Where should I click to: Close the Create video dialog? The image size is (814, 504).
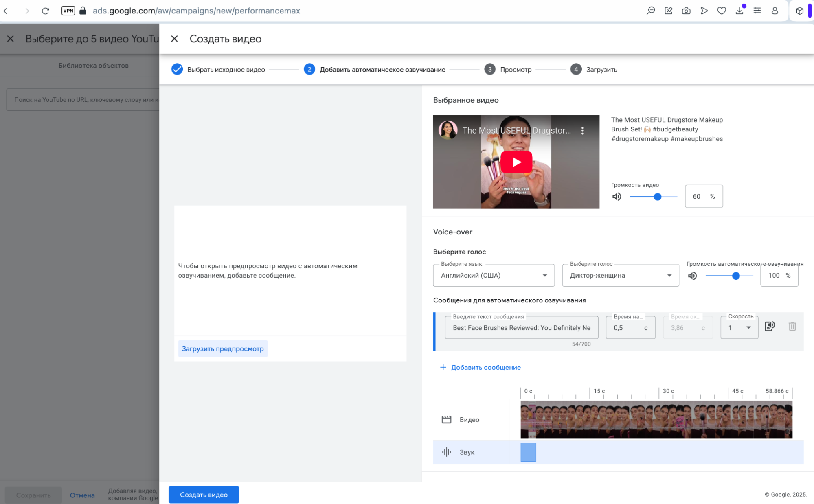click(x=174, y=39)
